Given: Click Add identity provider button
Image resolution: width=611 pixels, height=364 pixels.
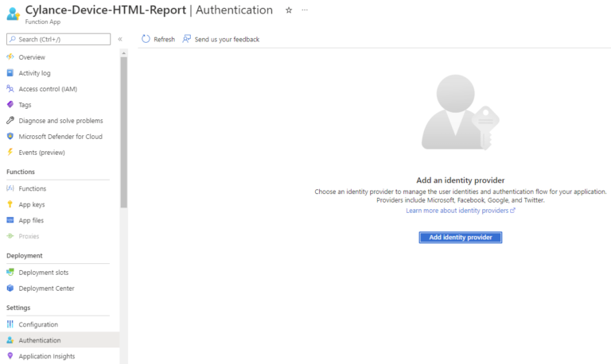Looking at the screenshot, I should point(461,237).
